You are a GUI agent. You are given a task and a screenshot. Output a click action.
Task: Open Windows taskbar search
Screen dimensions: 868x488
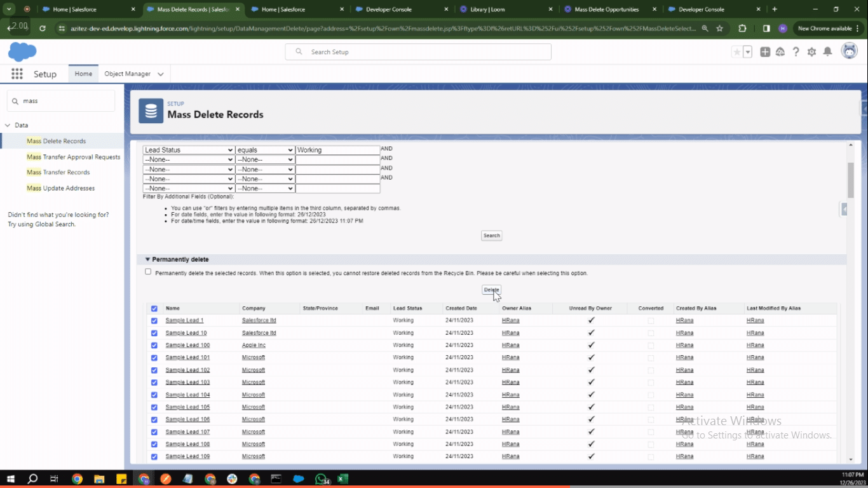(x=33, y=478)
